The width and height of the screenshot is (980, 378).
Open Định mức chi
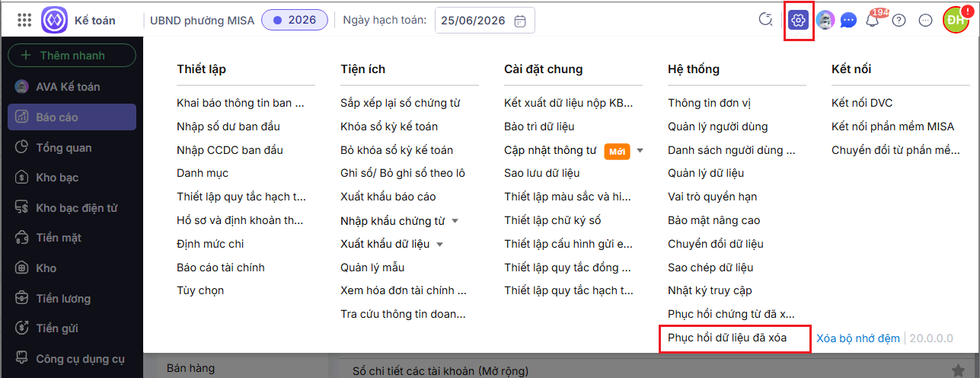[210, 244]
